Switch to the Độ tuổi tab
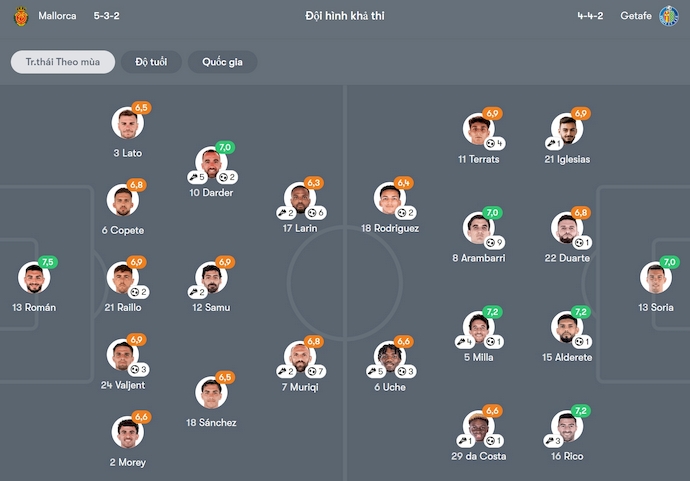This screenshot has width=690, height=481. pyautogui.click(x=151, y=62)
